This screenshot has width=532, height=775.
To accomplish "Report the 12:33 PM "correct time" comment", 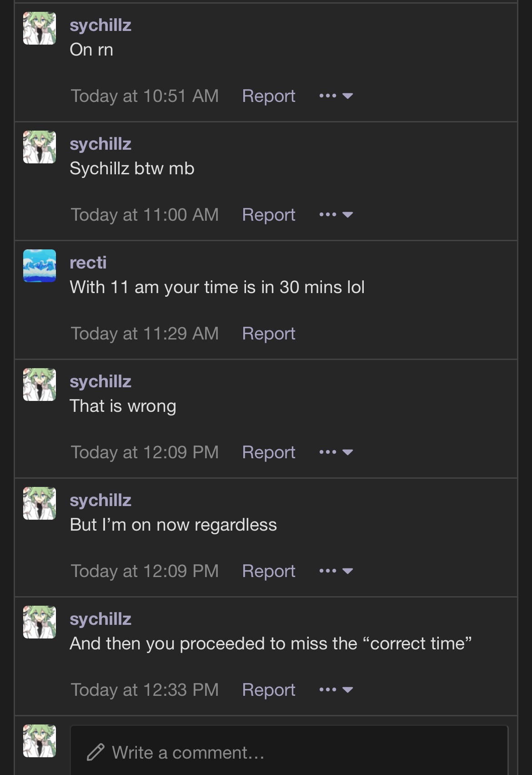I will point(269,690).
